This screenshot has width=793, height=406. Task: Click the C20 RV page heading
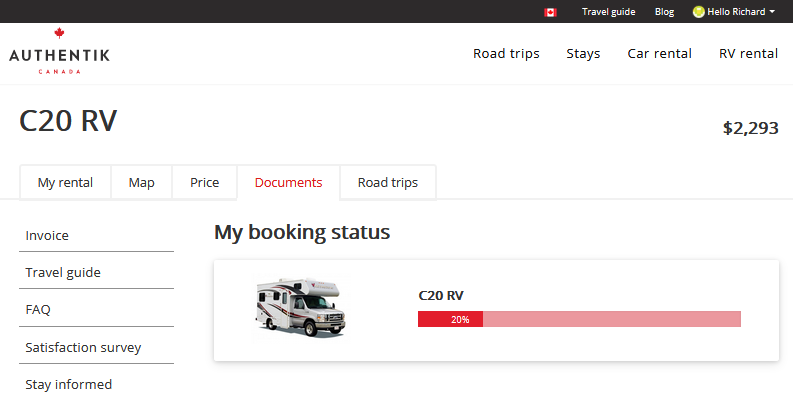(68, 121)
